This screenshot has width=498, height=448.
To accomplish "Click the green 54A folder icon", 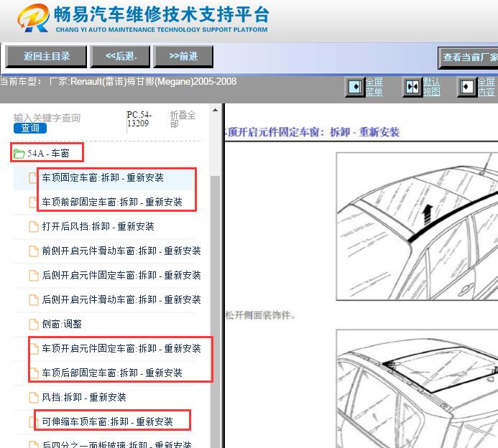I will [x=19, y=154].
